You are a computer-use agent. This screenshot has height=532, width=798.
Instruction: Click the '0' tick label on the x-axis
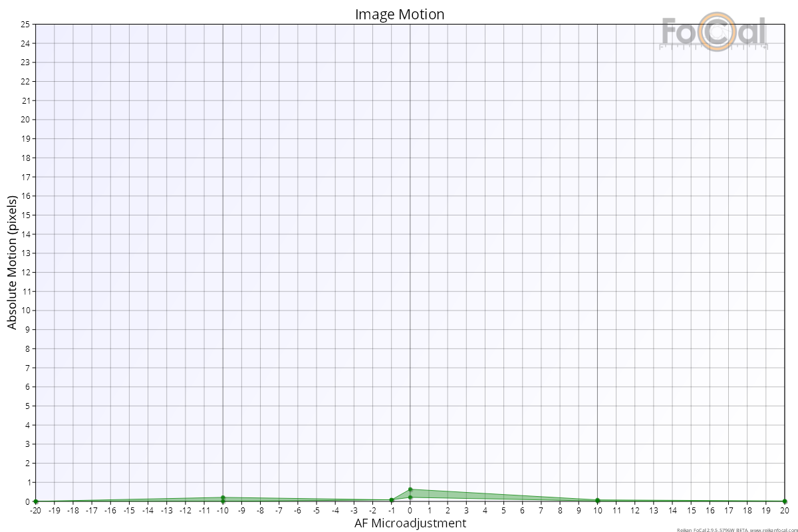tap(410, 511)
